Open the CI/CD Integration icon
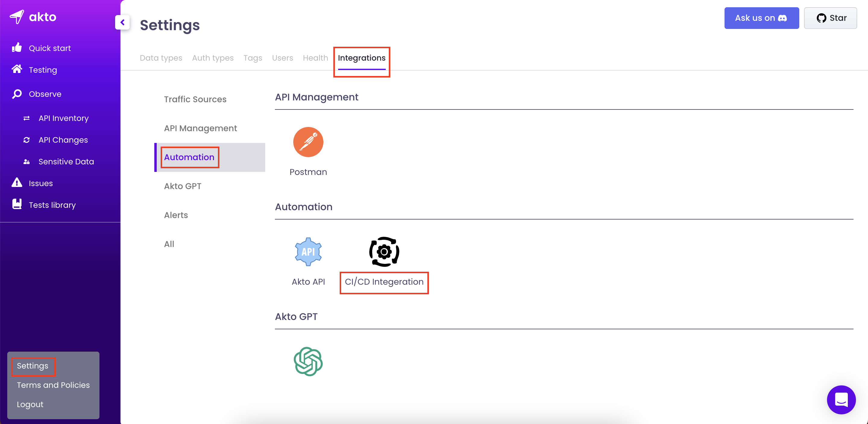The width and height of the screenshot is (868, 424). click(384, 252)
